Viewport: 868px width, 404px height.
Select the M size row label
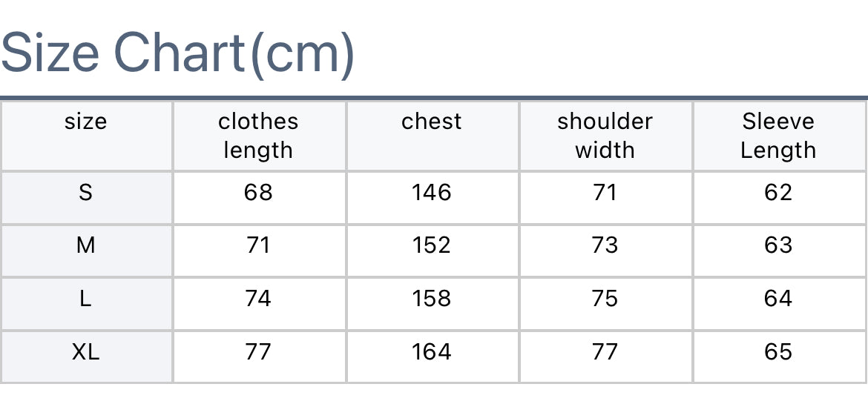86,245
